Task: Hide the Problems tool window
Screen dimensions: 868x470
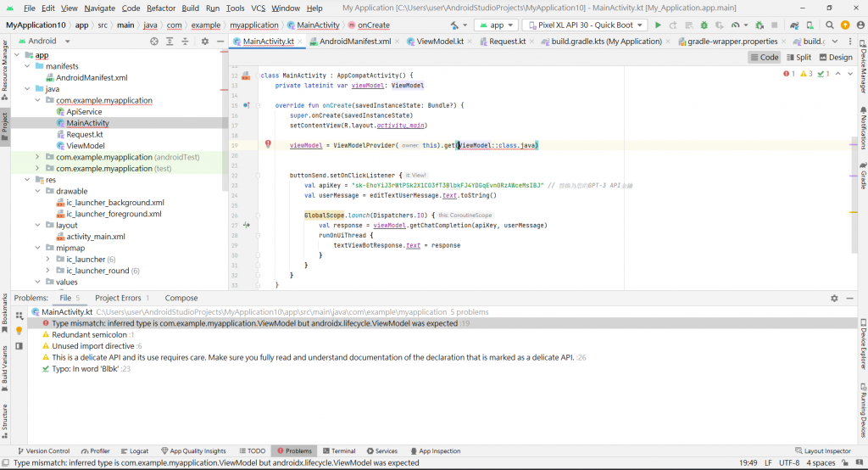Action: click(849, 298)
